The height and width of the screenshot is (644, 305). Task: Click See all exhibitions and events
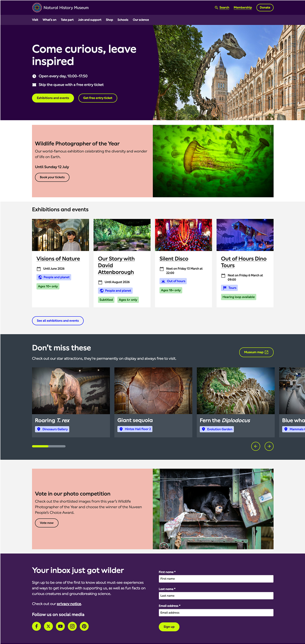pyautogui.click(x=58, y=321)
